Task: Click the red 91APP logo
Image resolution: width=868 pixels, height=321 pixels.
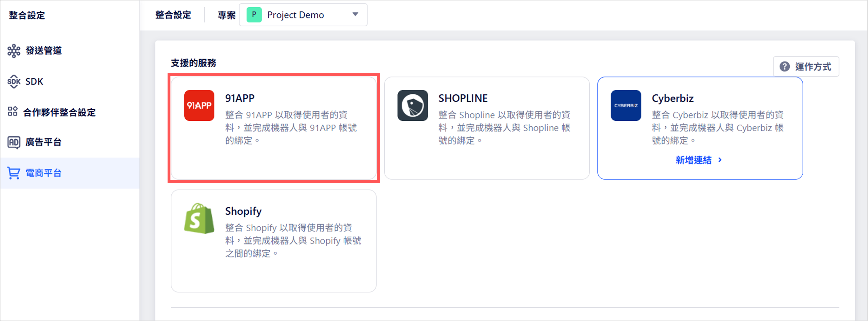Action: tap(199, 105)
